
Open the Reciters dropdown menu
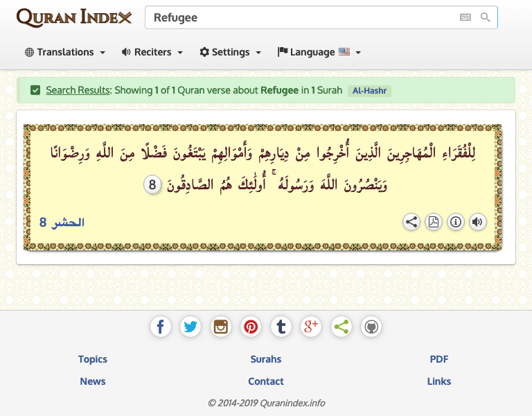tap(152, 52)
